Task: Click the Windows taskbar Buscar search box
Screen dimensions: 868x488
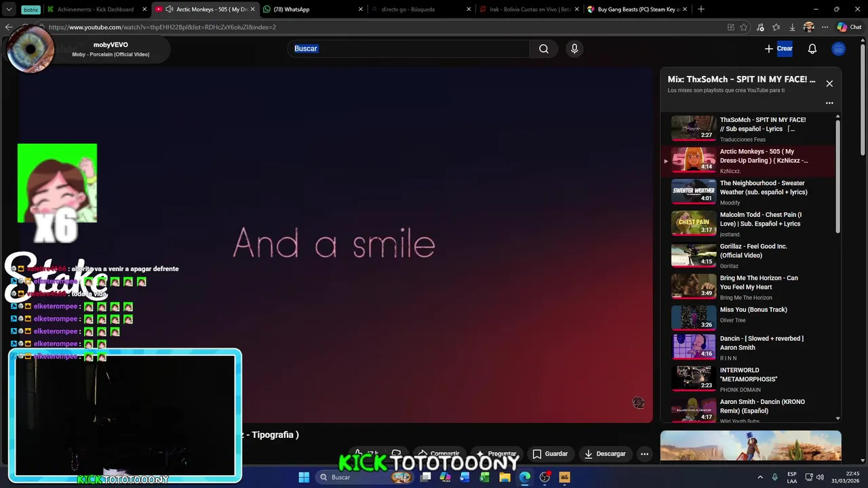Action: tap(366, 477)
